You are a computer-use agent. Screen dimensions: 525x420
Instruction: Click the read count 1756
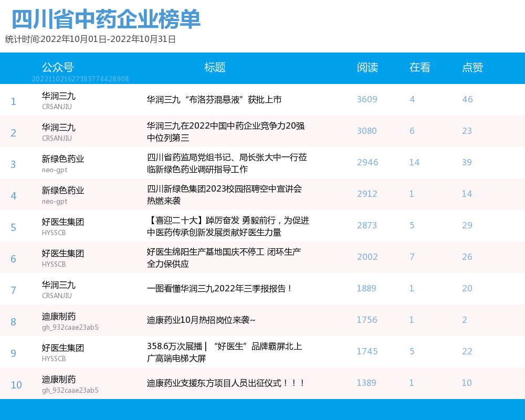(367, 320)
